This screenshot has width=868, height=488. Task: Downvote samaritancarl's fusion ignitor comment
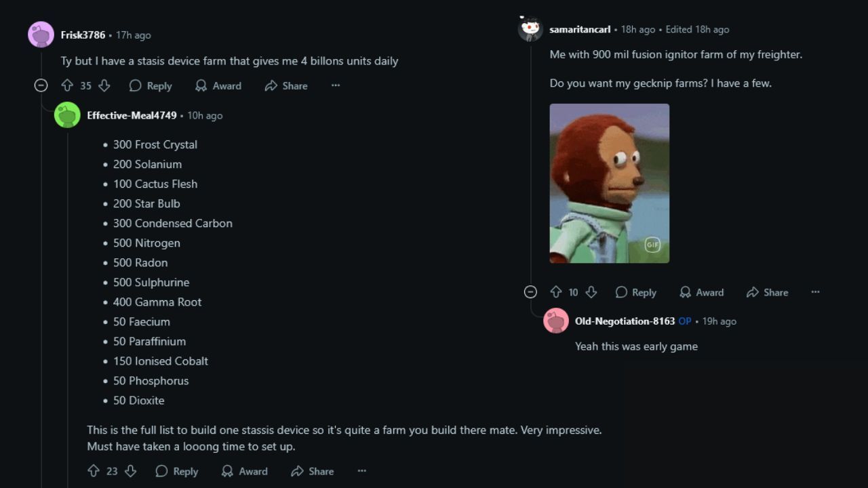click(591, 292)
